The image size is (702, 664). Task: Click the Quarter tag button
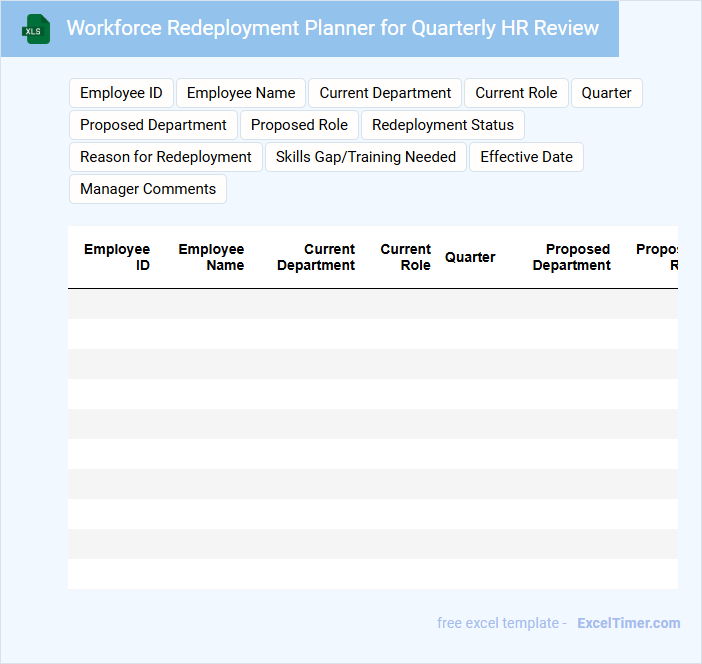(606, 93)
